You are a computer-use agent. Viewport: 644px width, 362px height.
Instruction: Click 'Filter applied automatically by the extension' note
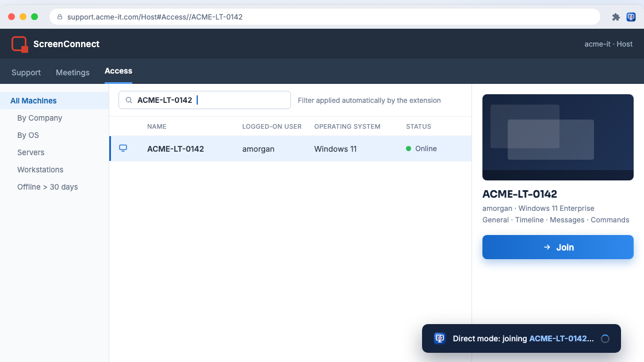(369, 100)
